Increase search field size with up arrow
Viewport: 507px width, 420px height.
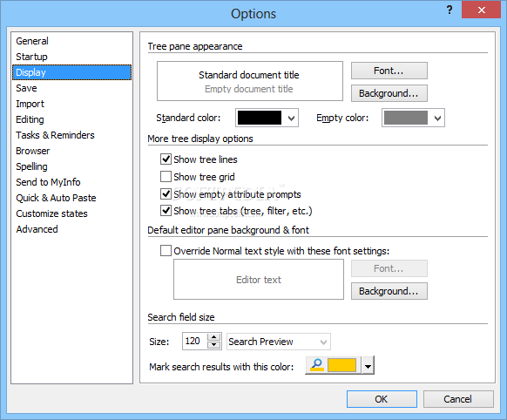point(213,337)
